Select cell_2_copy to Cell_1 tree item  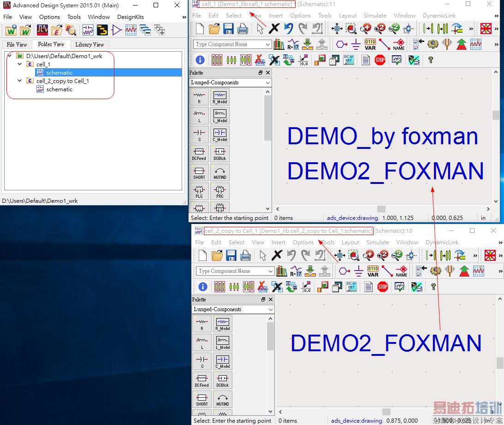tap(63, 81)
